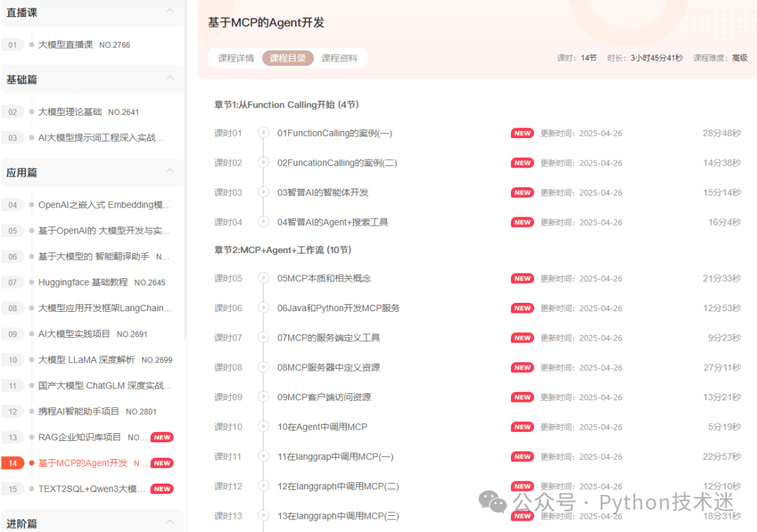Select course 基于大模型的 智能翻译助手
757x532 pixels.
pos(104,257)
